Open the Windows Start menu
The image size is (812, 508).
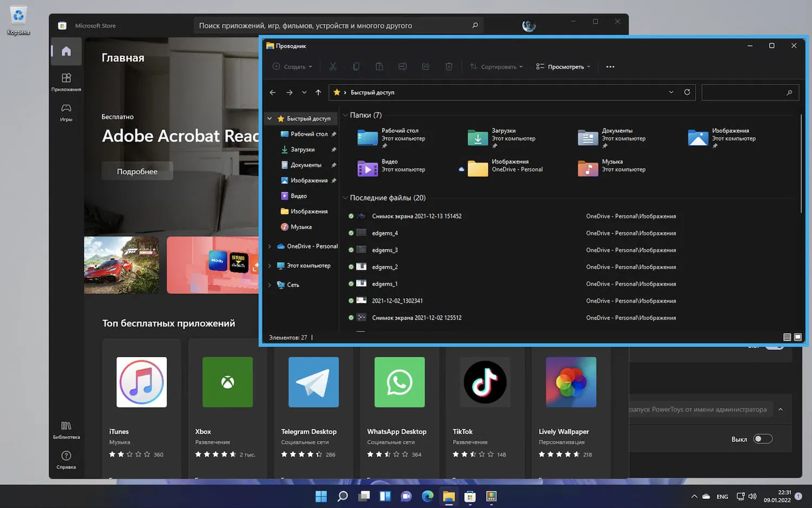pyautogui.click(x=321, y=496)
